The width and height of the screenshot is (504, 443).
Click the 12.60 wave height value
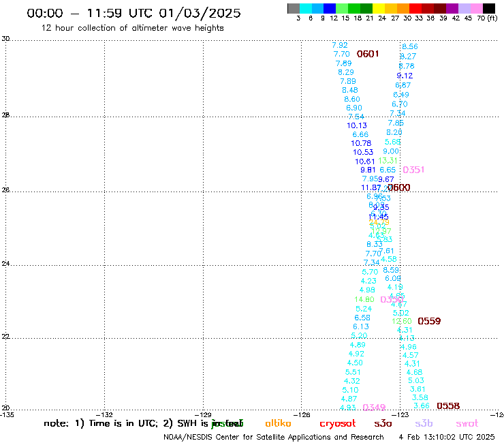pyautogui.click(x=401, y=321)
